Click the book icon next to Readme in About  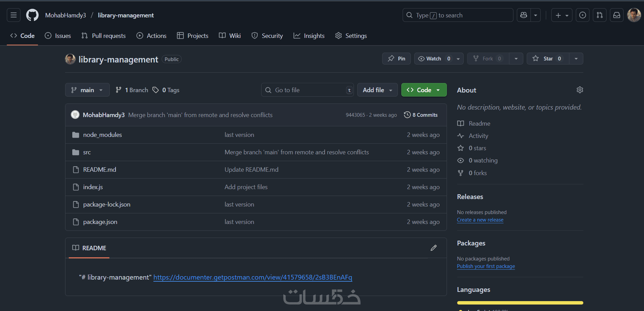(461, 124)
